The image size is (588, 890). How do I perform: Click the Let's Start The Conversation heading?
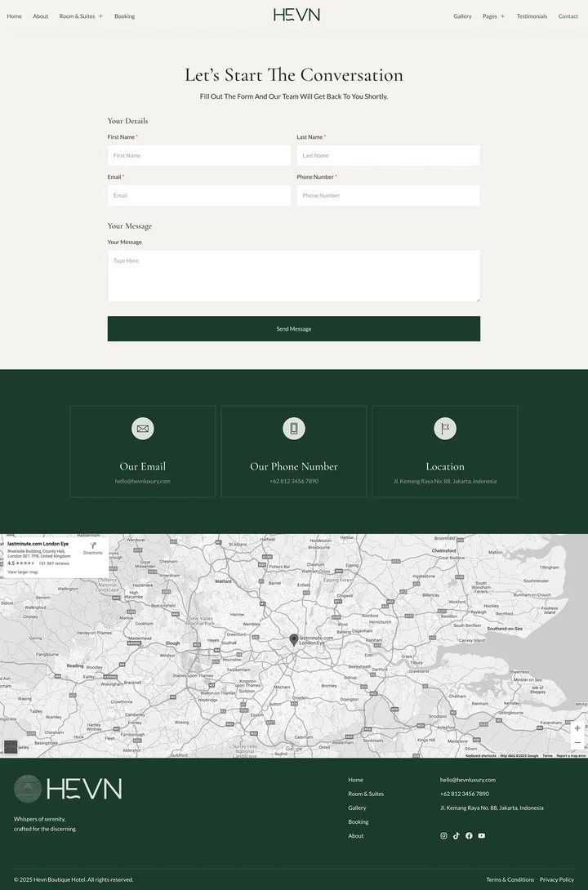point(294,75)
